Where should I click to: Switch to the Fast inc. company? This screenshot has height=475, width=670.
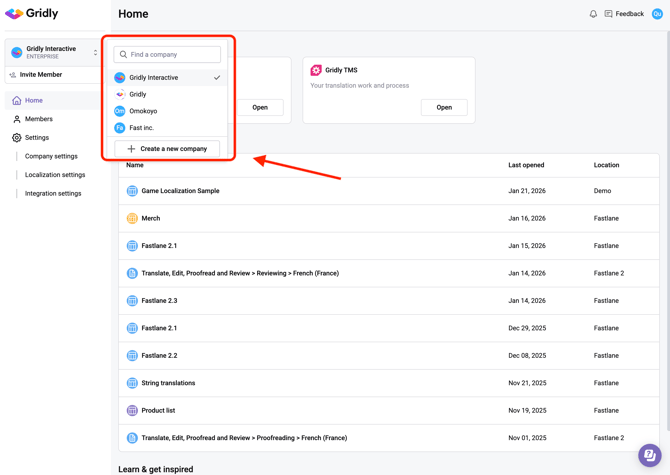click(141, 128)
